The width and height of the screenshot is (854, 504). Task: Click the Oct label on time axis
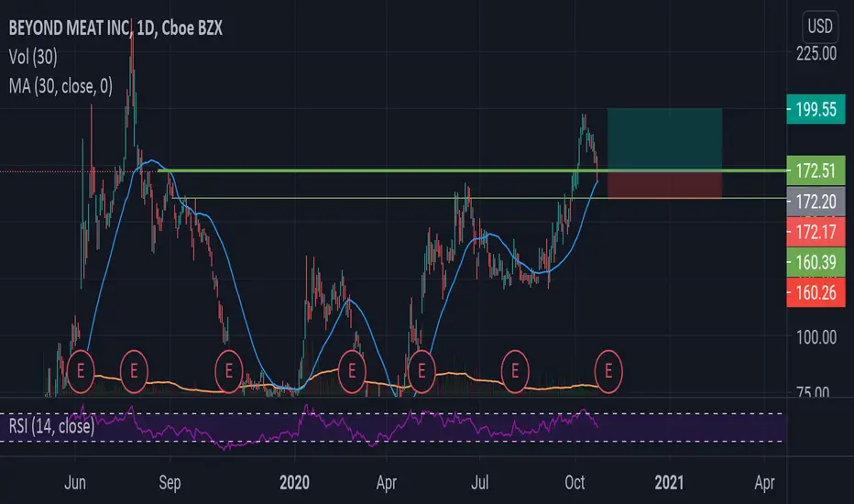pyautogui.click(x=575, y=483)
